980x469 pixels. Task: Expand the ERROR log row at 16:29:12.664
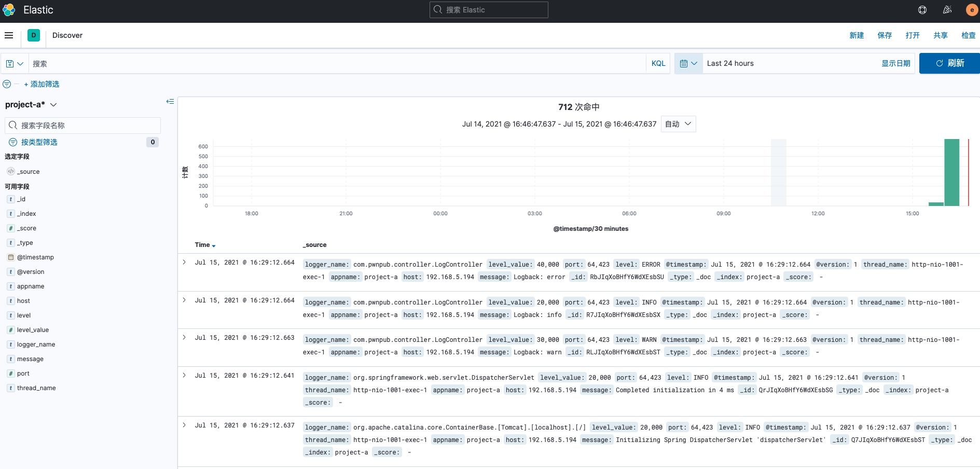coord(184,263)
